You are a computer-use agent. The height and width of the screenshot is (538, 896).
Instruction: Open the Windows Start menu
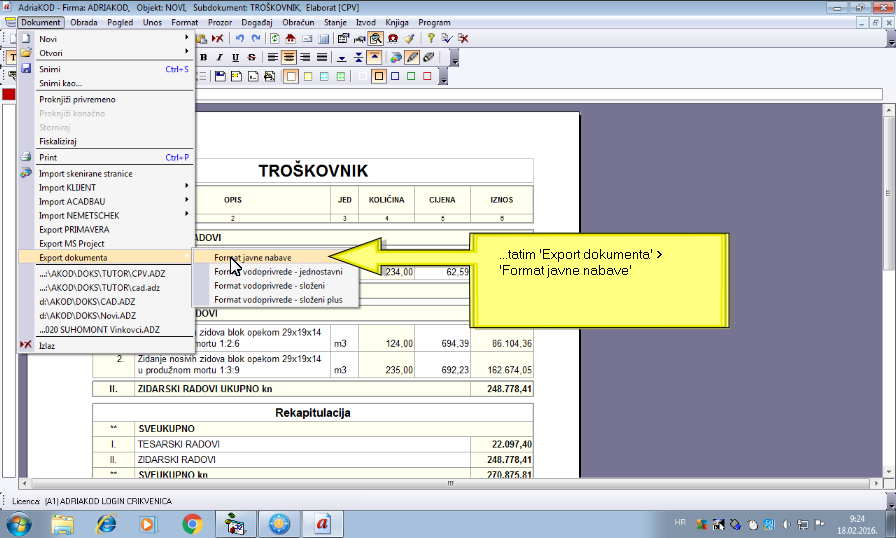point(19,524)
